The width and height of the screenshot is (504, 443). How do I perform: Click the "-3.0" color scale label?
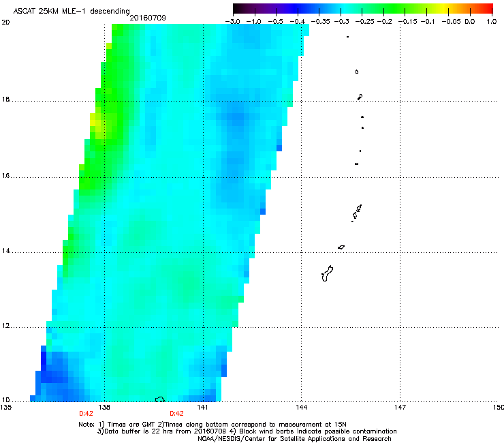(x=232, y=22)
